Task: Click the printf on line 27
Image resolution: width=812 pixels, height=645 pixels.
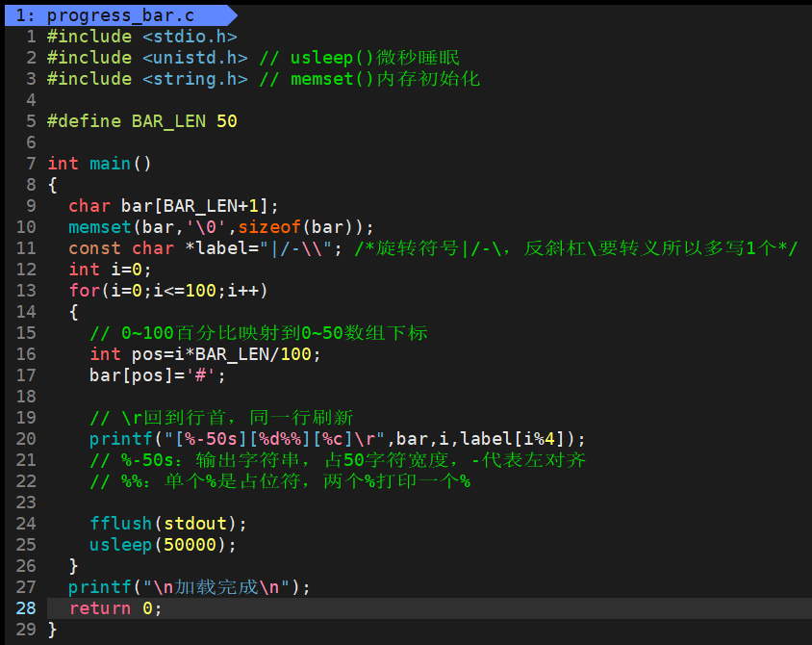Action: tap(189, 587)
